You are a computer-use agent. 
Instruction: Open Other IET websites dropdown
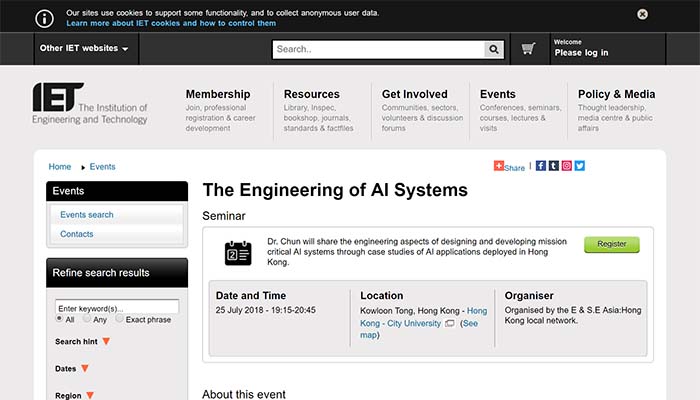pyautogui.click(x=84, y=48)
